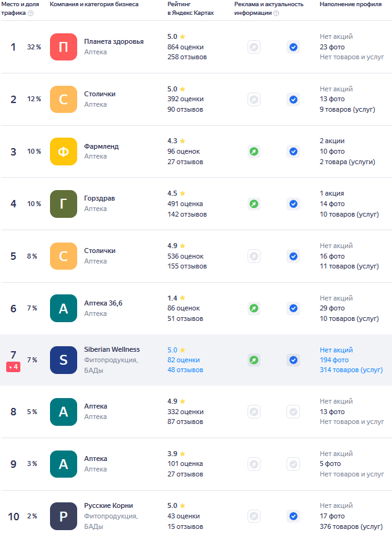Viewport: 392px width, 540px height.
Task: Click the Планета здоровья company name
Action: pos(114,42)
